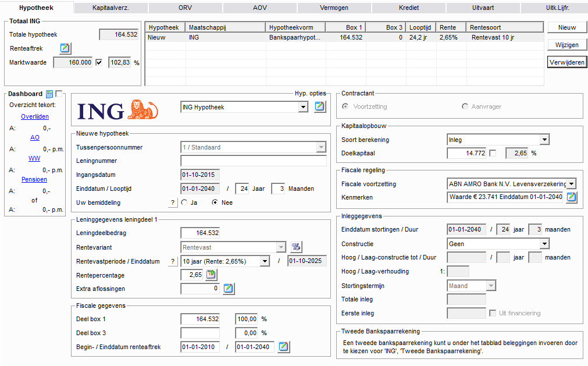Select the Voortzetting radio button

pyautogui.click(x=345, y=106)
